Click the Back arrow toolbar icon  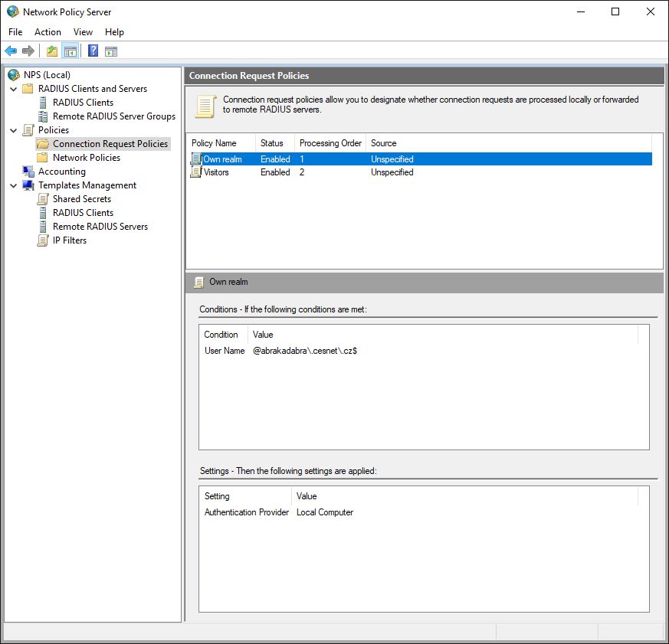[x=11, y=51]
